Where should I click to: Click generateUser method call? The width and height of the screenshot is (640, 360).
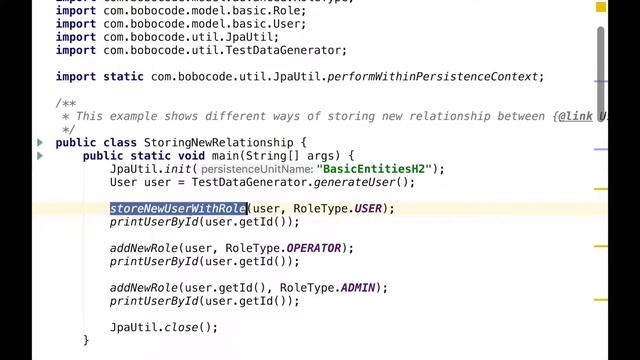click(354, 182)
